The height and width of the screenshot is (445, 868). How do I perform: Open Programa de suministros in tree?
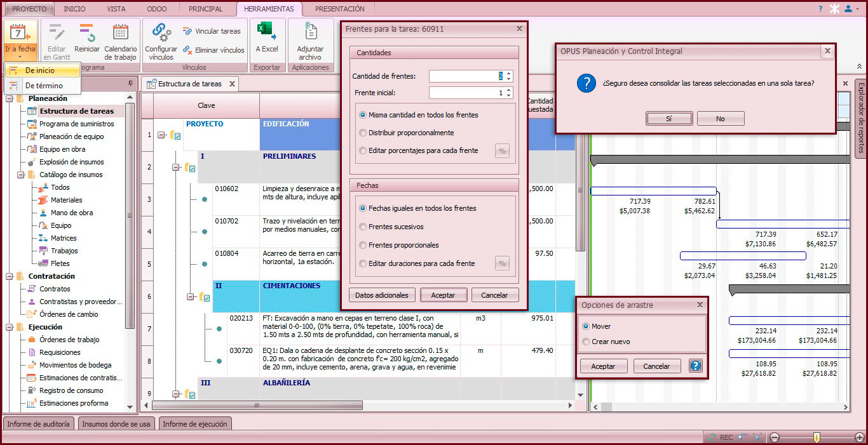click(x=77, y=124)
